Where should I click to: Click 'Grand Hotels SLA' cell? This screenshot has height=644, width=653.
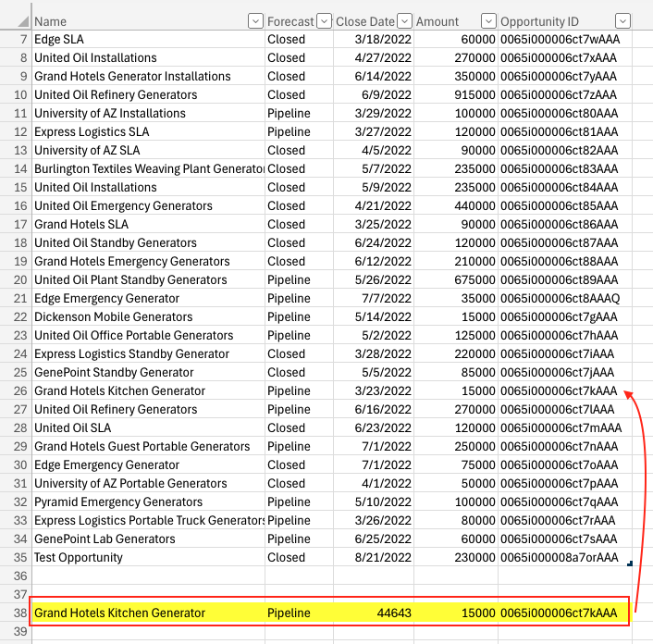click(148, 224)
